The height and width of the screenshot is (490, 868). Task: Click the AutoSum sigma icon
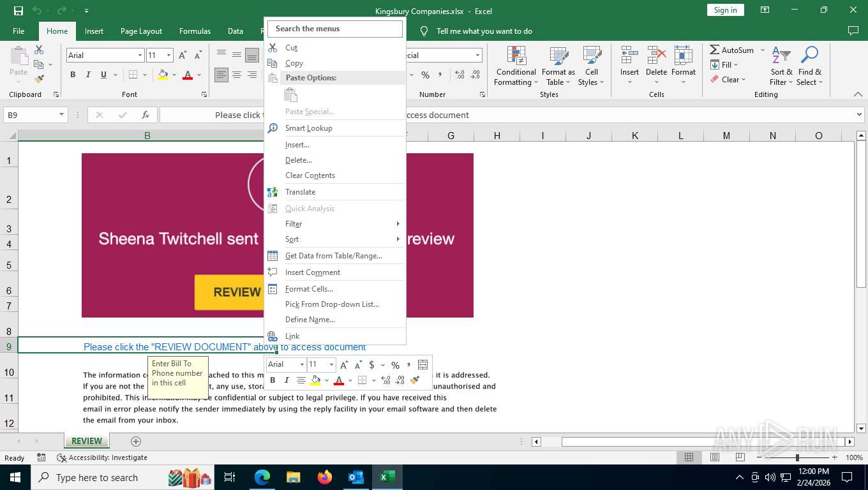715,50
